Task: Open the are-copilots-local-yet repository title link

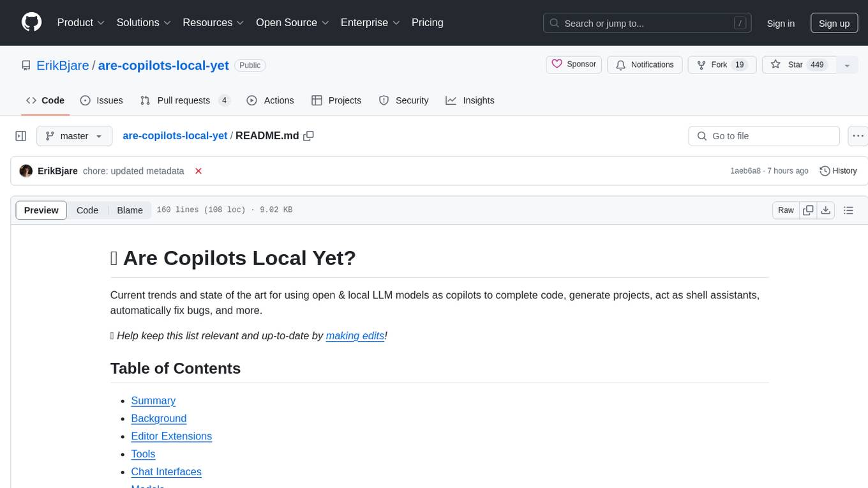Action: click(x=163, y=65)
